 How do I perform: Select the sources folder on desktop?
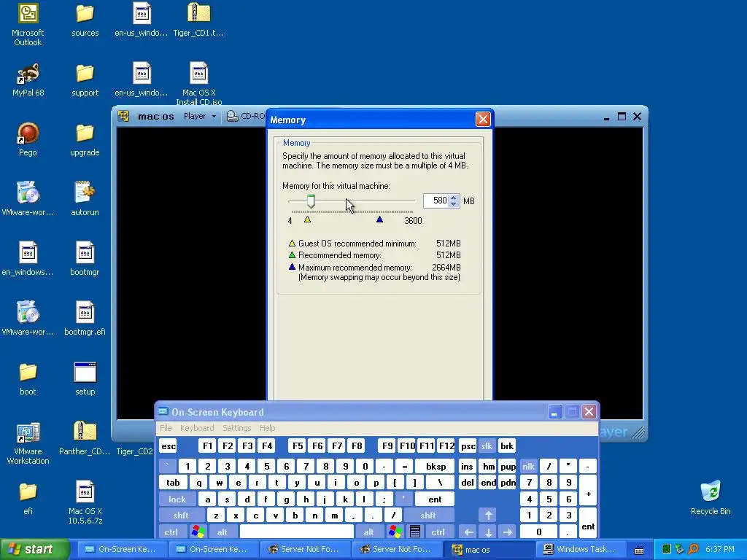point(85,20)
